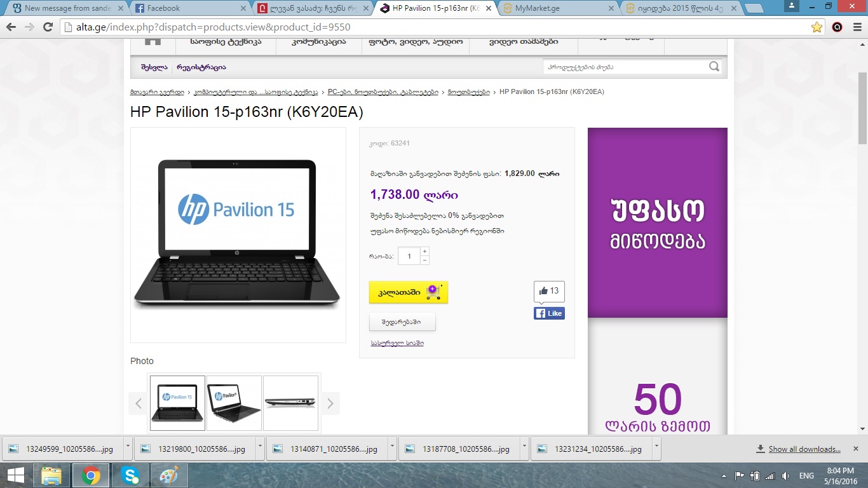
Task: Open the 'ფოტო, ვიდეო, აუდიო' navigation menu
Action: 416,42
